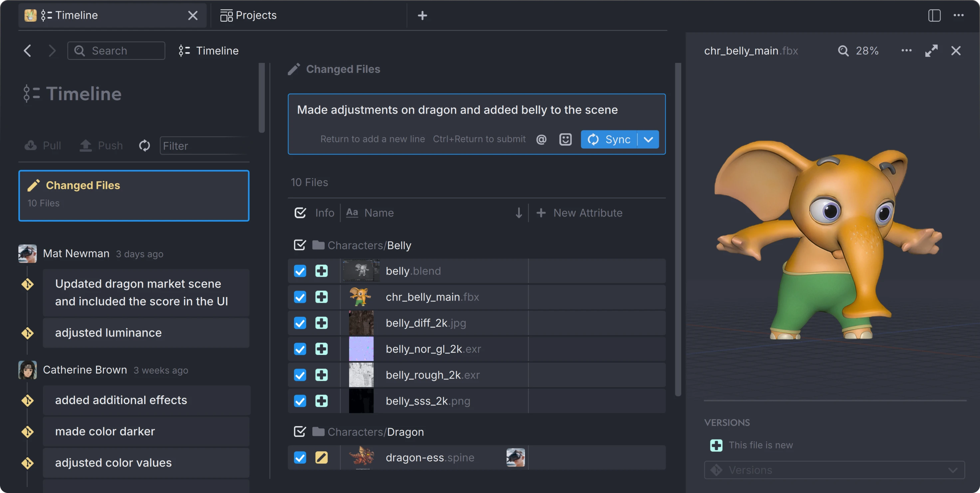Click the refresh timeline icon
The height and width of the screenshot is (493, 980).
click(144, 146)
